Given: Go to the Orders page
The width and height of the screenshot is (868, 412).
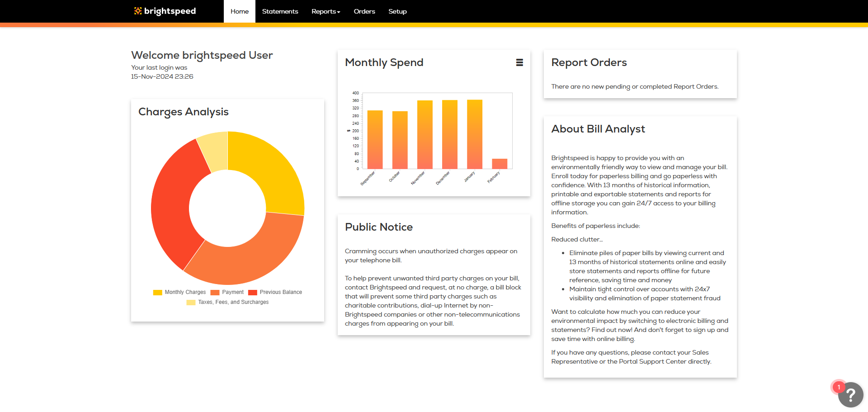Looking at the screenshot, I should [x=364, y=11].
